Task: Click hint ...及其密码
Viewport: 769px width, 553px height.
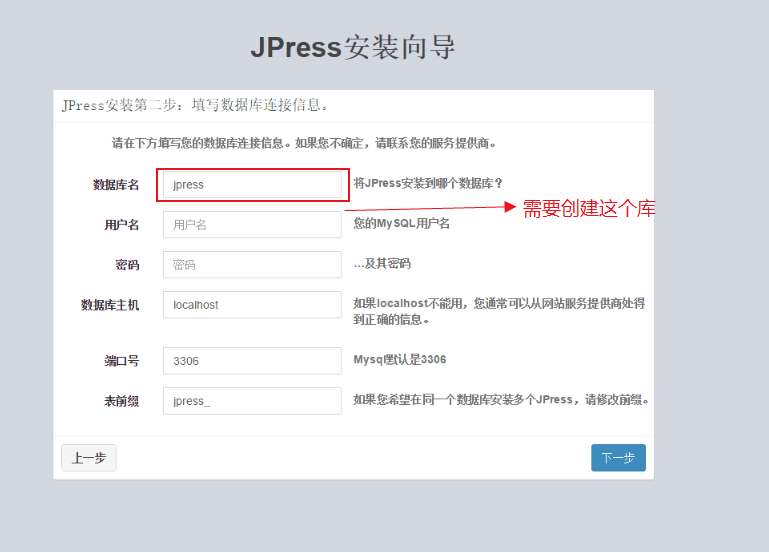Action: click(x=382, y=264)
